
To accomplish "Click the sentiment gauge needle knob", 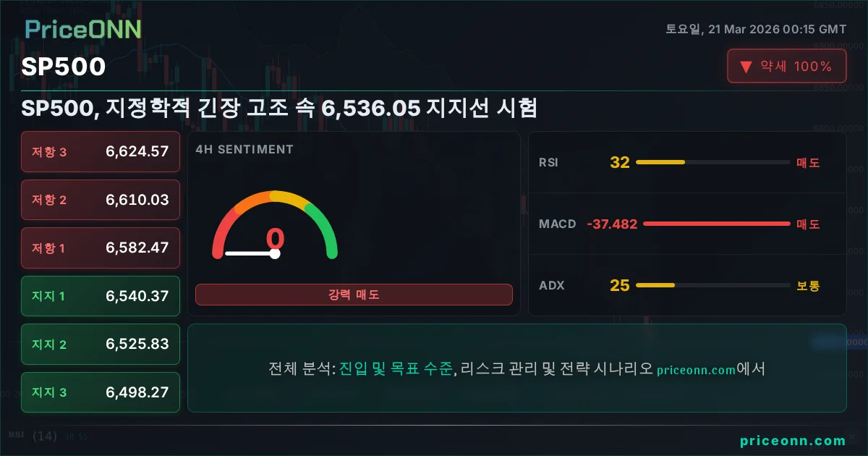I will (275, 253).
